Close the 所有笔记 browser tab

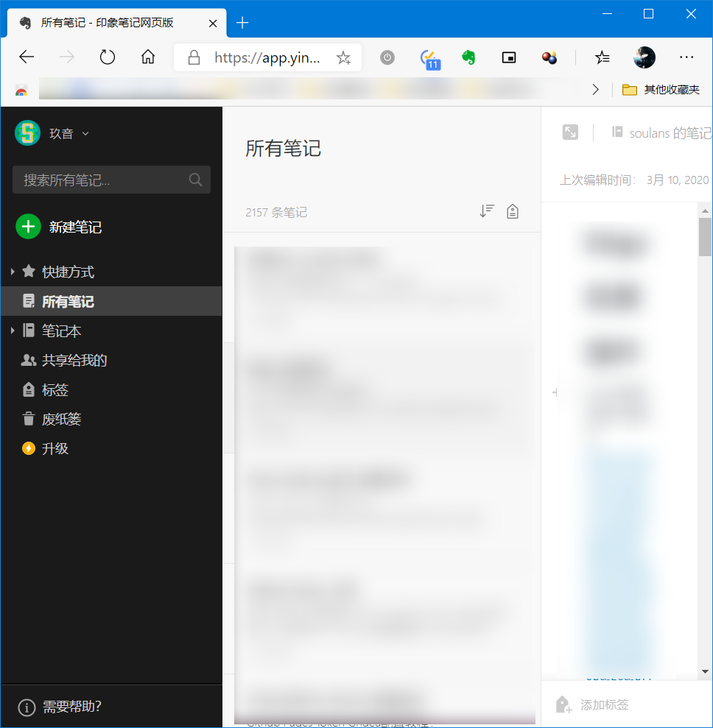coord(213,24)
